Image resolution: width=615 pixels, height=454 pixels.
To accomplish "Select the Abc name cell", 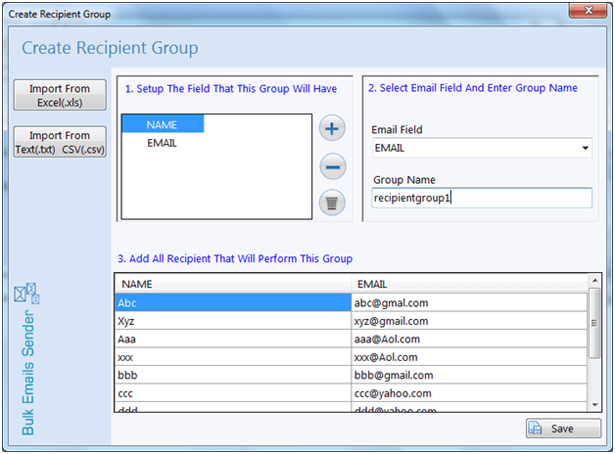I will (233, 303).
